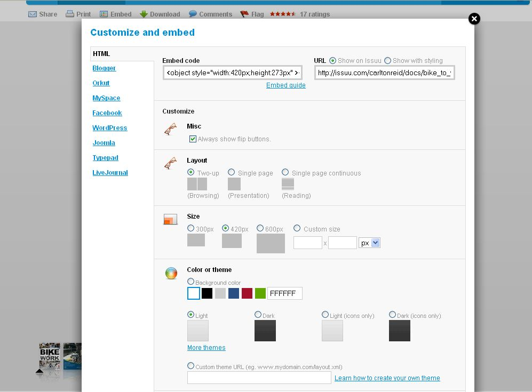Click the Comments speech bubble icon
The width and height of the screenshot is (532, 392).
click(193, 14)
